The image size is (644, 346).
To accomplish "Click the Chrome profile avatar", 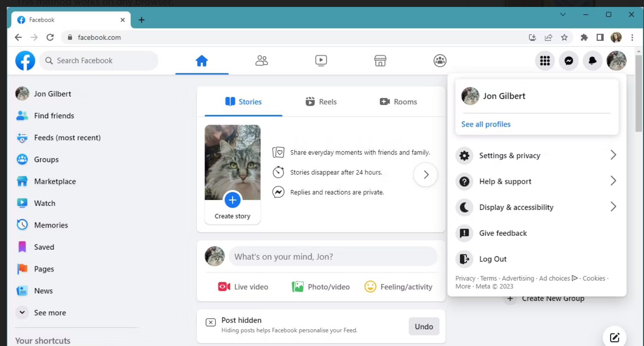I will (616, 37).
